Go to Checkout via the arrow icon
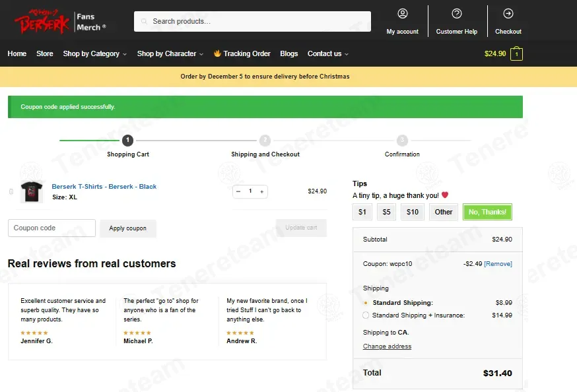 [508, 14]
